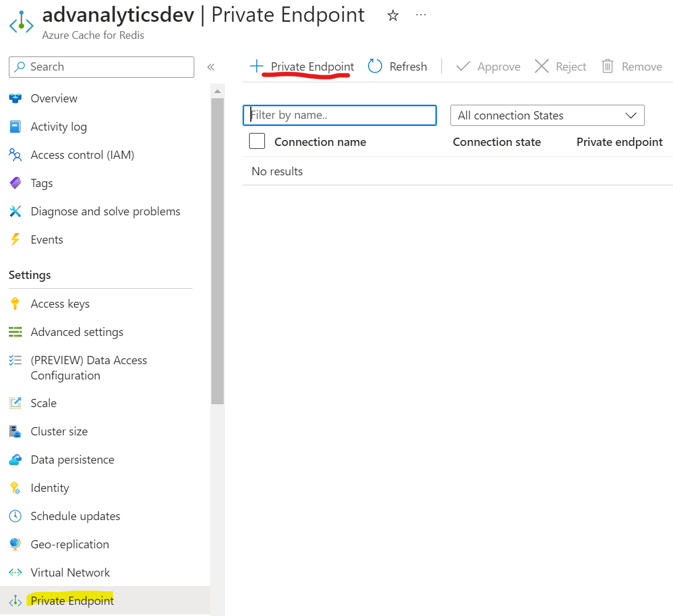Open Cluster size settings
Viewport: 673px width, 616px height.
59,431
